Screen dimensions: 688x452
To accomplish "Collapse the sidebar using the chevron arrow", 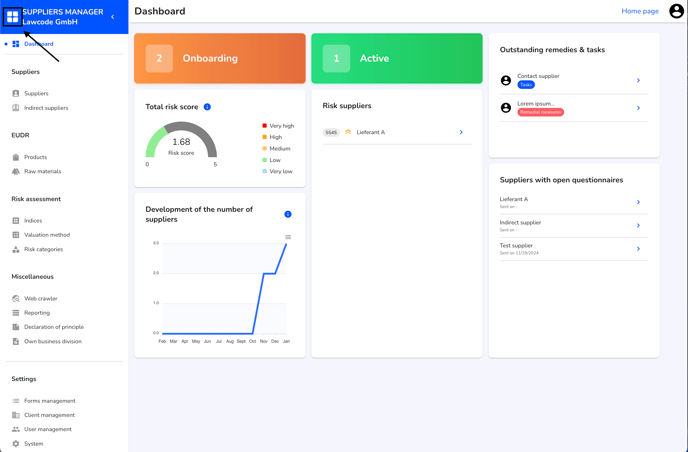I will (x=113, y=17).
